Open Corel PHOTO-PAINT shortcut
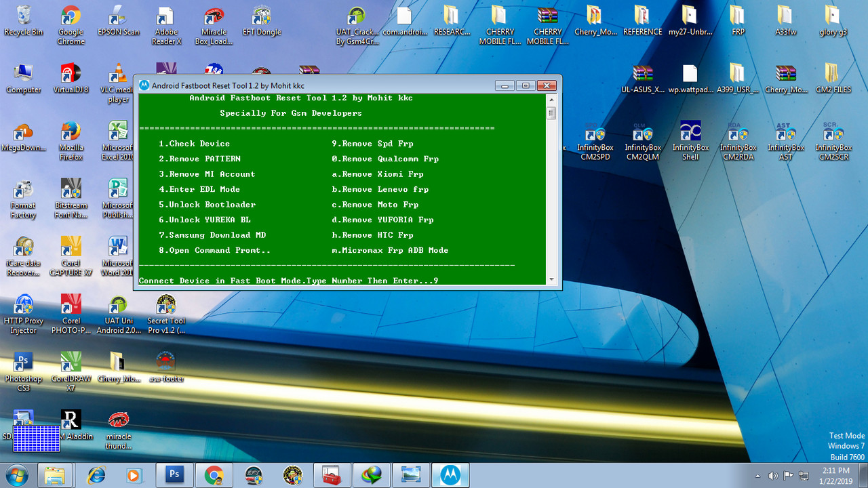This screenshot has width=868, height=488. coord(71,314)
